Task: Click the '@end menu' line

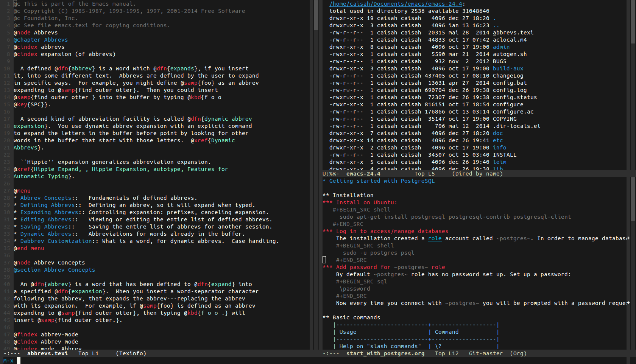Action: (29, 248)
